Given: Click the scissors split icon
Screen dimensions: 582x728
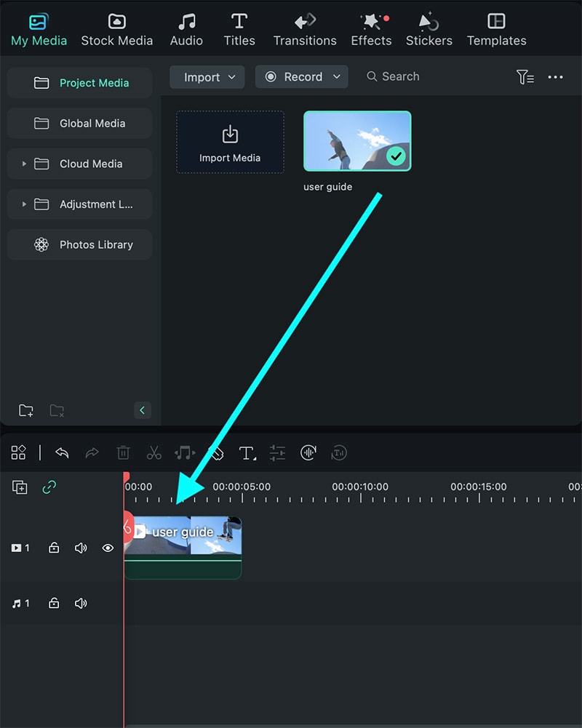Looking at the screenshot, I should click(154, 452).
